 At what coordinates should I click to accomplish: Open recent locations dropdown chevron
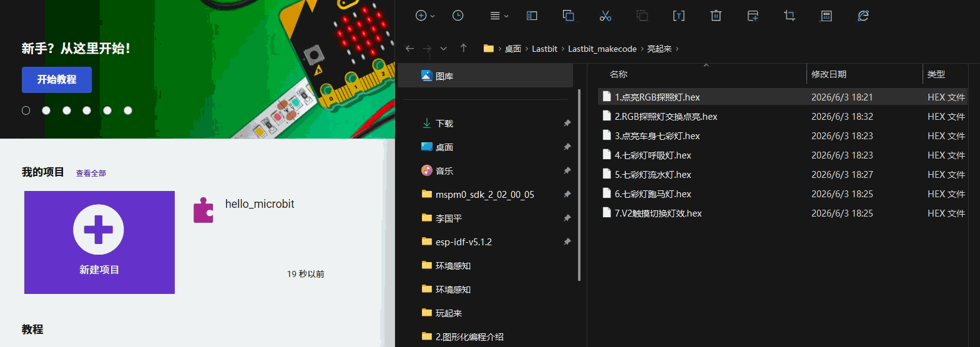(444, 49)
